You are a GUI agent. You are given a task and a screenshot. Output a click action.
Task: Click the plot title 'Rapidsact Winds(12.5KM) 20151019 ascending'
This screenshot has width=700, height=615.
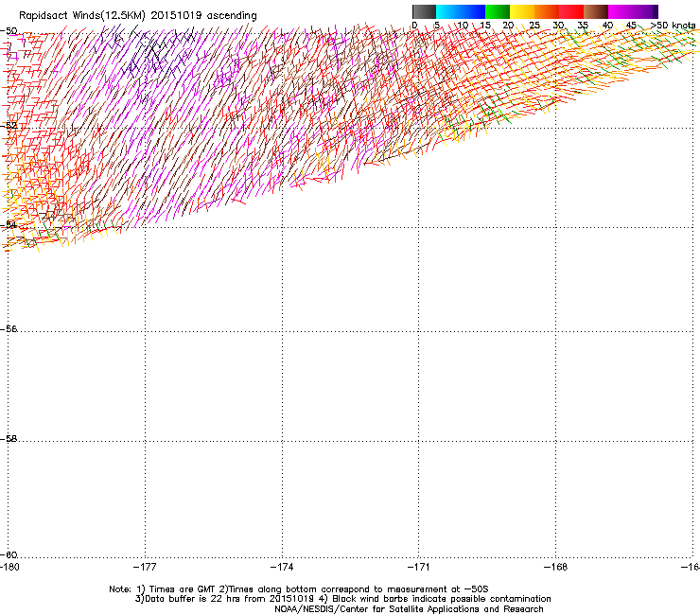(137, 16)
